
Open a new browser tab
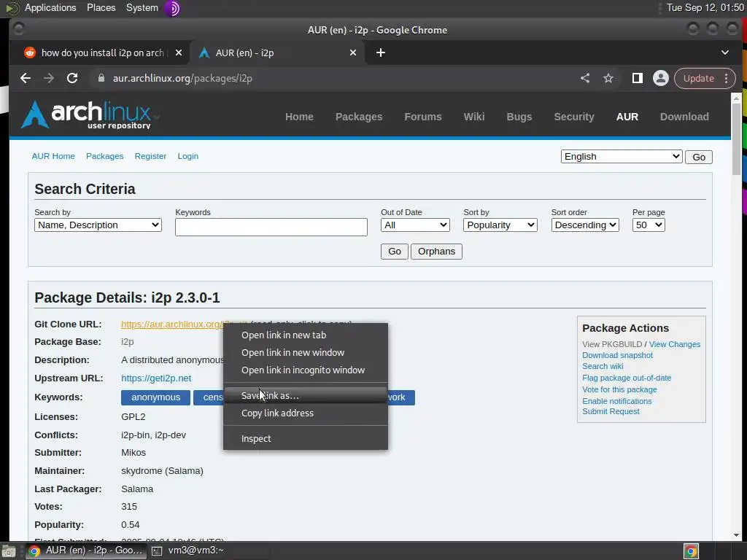pyautogui.click(x=380, y=52)
